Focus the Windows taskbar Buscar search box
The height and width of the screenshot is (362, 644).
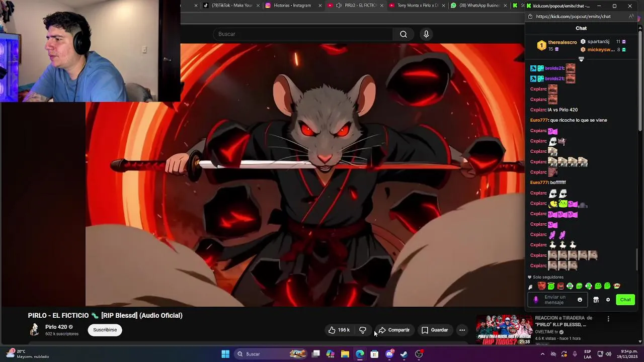click(271, 354)
